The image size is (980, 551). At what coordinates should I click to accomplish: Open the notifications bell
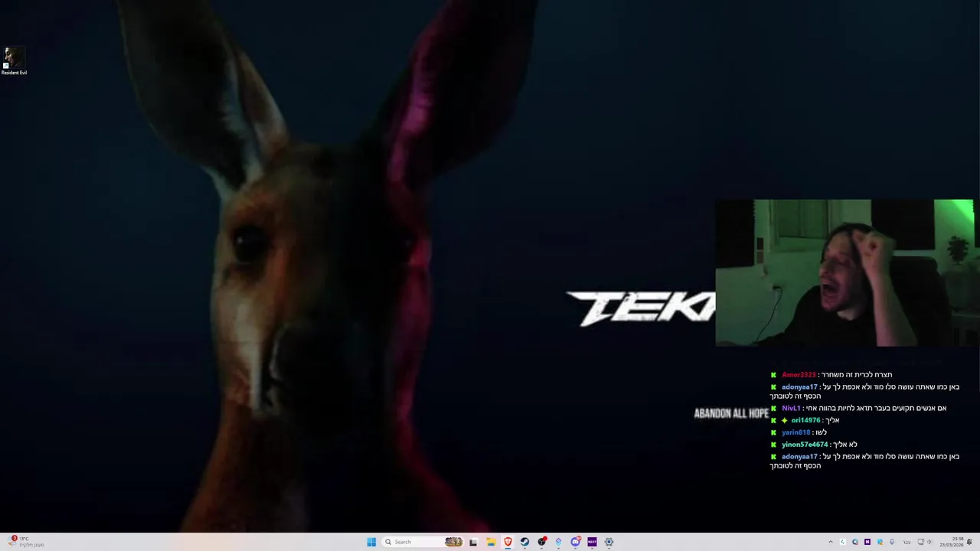969,542
